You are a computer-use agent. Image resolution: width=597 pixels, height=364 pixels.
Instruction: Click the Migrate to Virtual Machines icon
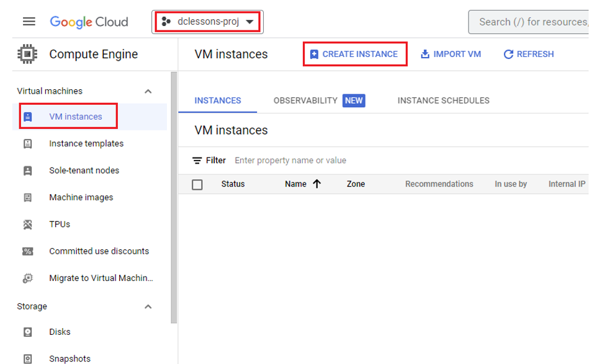[x=28, y=278]
